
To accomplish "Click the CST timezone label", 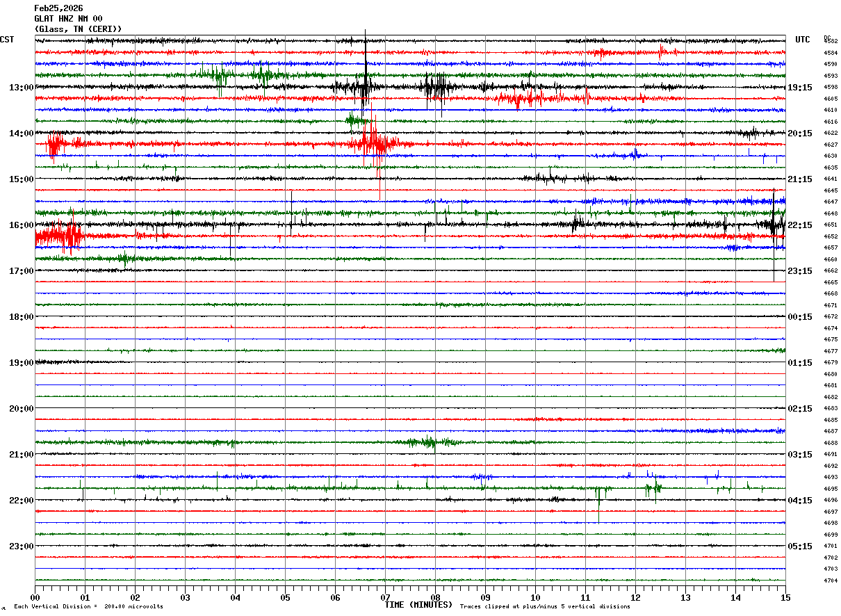I will [7, 40].
